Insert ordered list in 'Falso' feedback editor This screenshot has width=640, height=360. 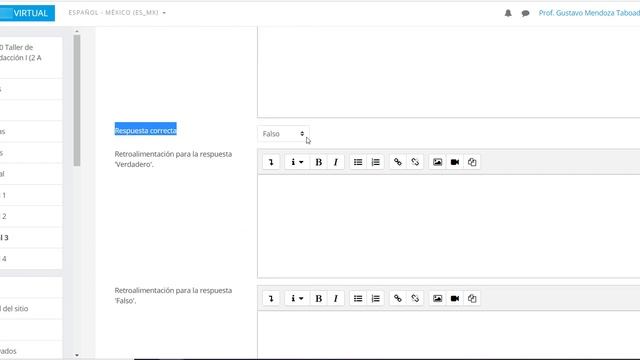pos(376,298)
